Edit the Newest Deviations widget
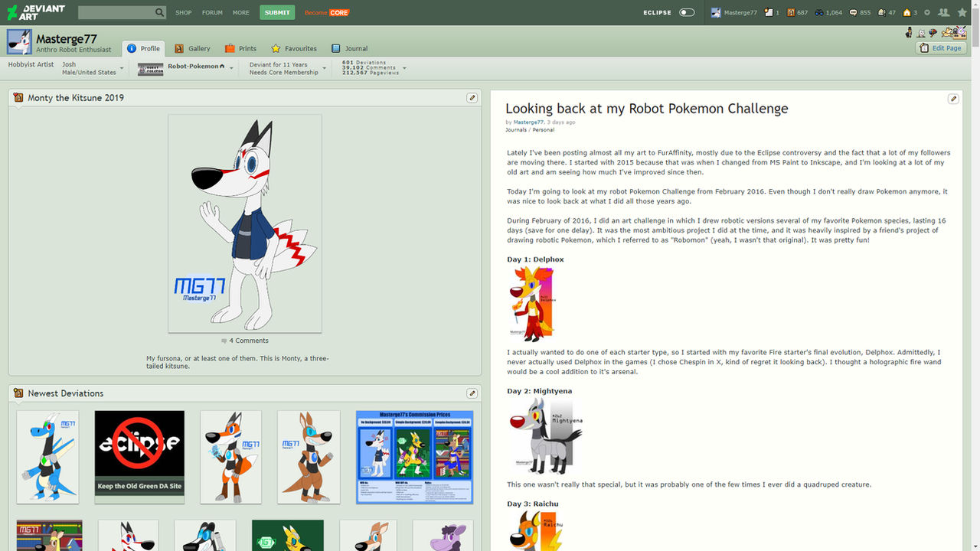Screen dimensions: 980x551 [472, 393]
